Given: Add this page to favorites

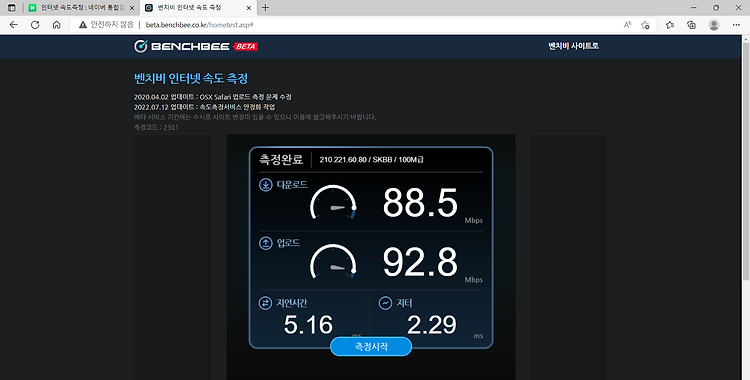Looking at the screenshot, I should [x=645, y=25].
